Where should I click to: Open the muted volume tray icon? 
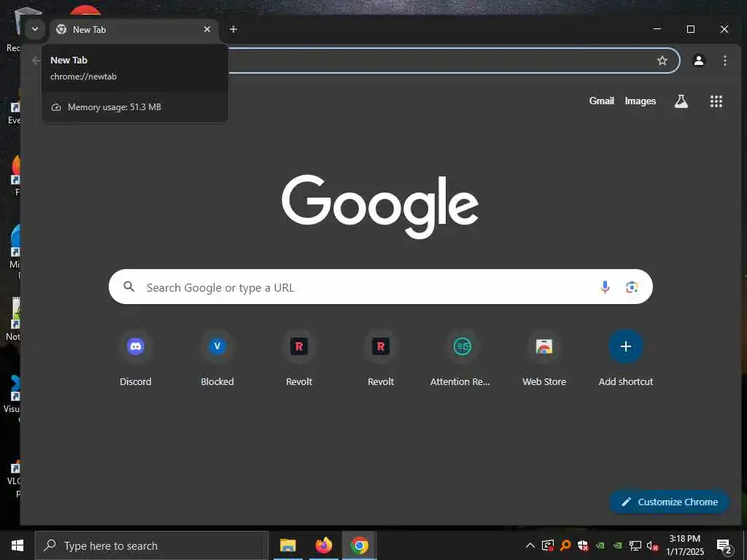pos(652,545)
